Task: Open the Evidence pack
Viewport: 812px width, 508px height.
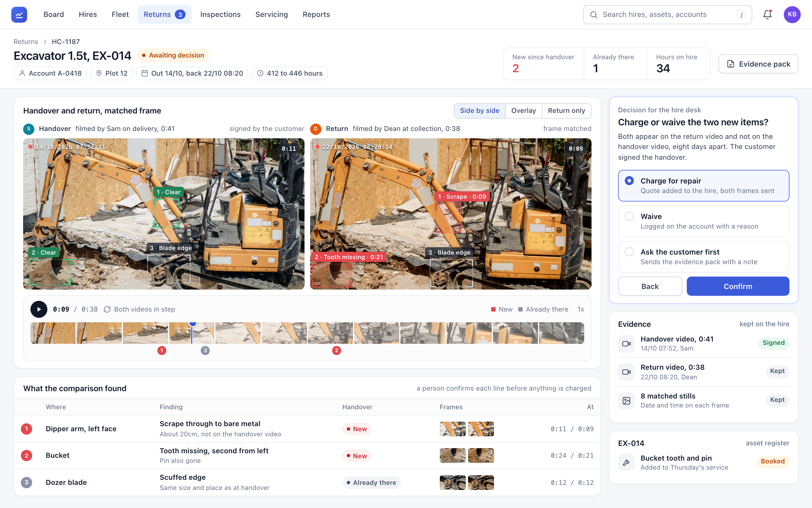Action: 758,64
